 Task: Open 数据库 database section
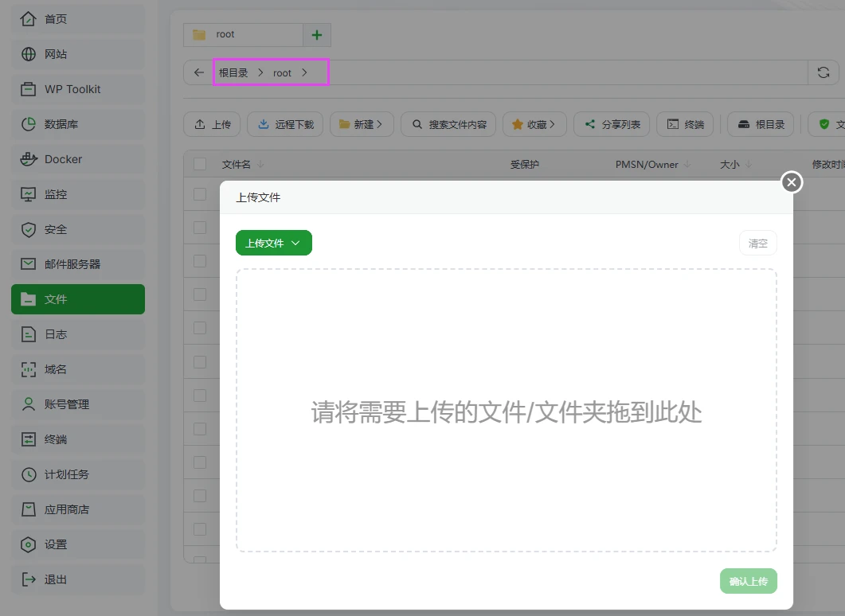tap(77, 124)
